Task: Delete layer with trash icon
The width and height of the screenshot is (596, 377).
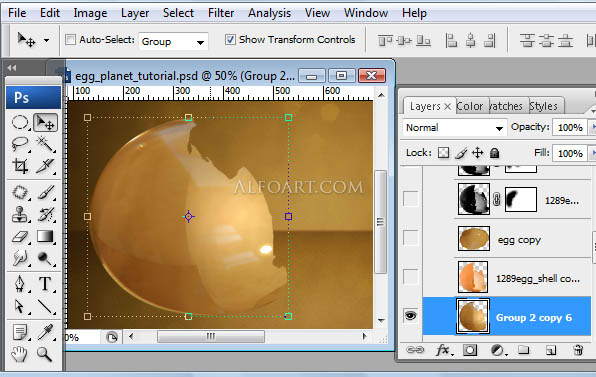Action: pos(578,350)
